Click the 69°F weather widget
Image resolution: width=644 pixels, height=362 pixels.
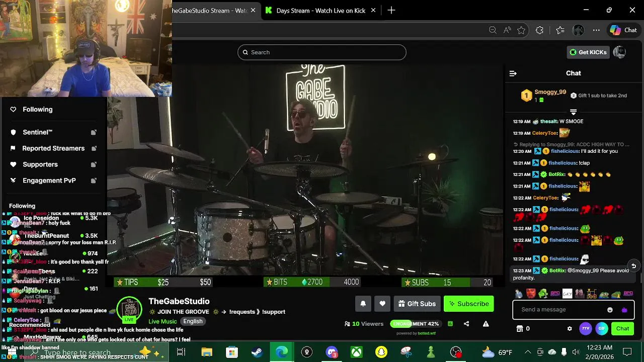[x=497, y=352]
